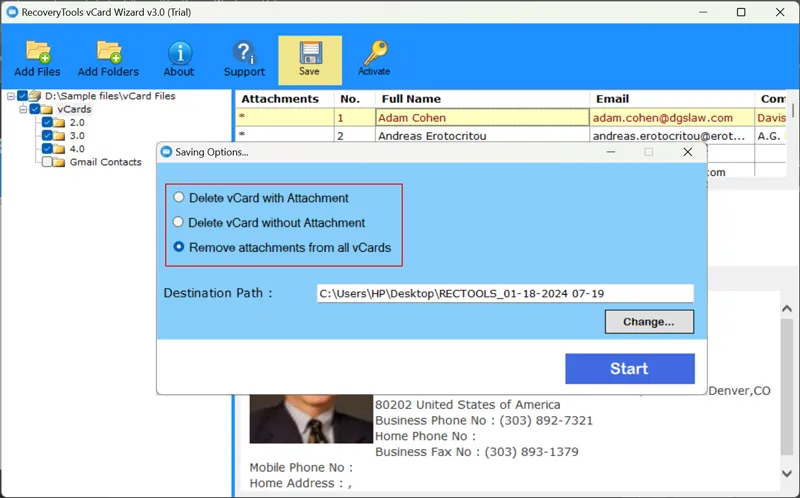Click the RecoveryTools app icon in title bar
The height and width of the screenshot is (498, 800).
(12, 12)
